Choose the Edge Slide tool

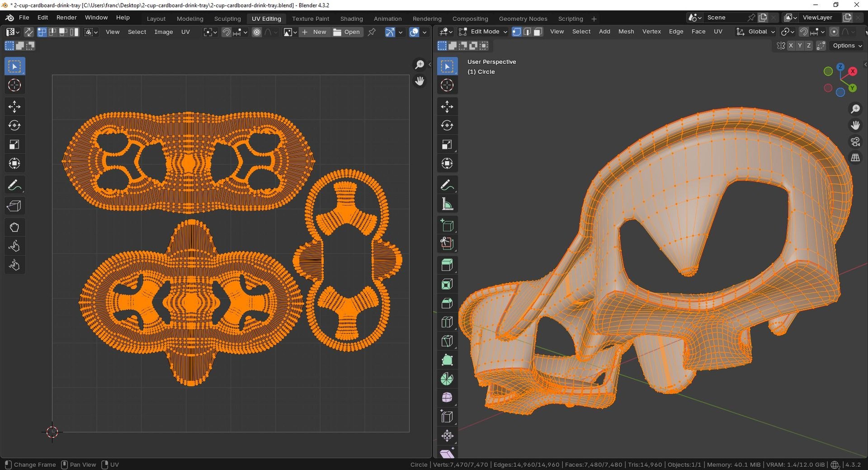[x=447, y=417]
